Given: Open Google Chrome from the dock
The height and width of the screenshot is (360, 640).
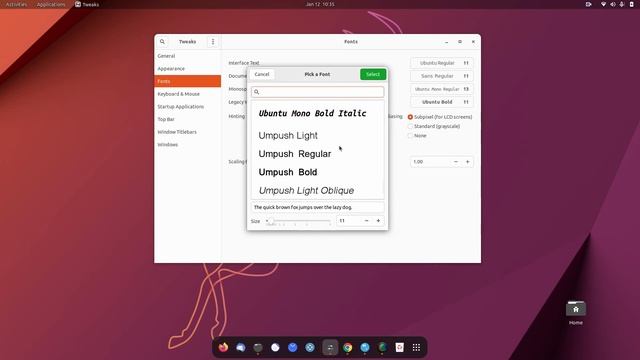Looking at the screenshot, I should click(x=348, y=347).
